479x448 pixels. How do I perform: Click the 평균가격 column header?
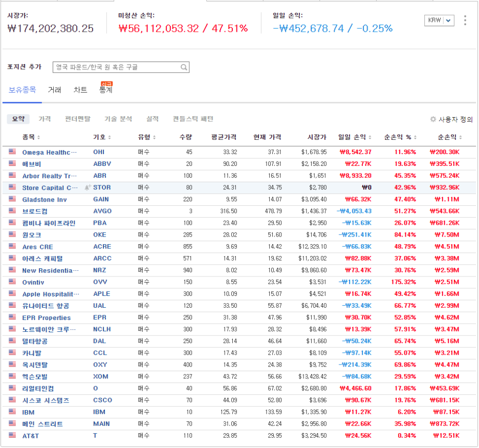click(x=224, y=137)
